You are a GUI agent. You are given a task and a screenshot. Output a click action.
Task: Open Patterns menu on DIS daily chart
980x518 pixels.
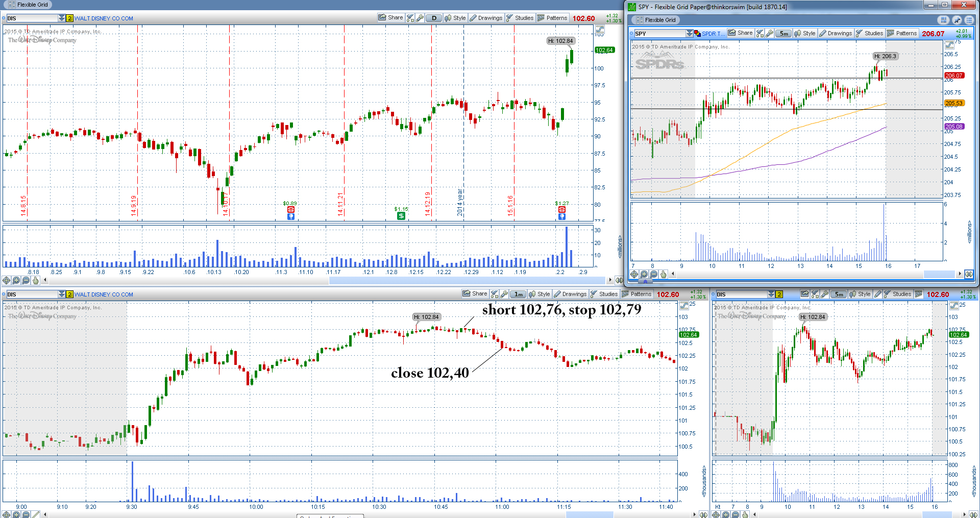552,18
